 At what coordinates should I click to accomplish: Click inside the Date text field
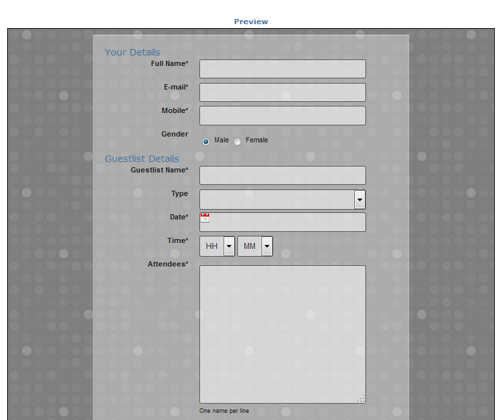[x=282, y=222]
